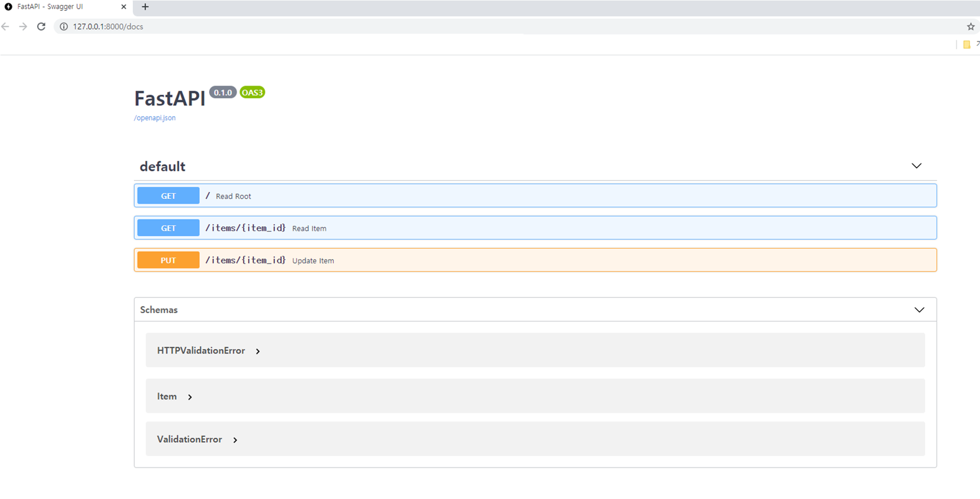Click the FastAPI title heading
This screenshot has height=499, width=980.
[x=170, y=98]
